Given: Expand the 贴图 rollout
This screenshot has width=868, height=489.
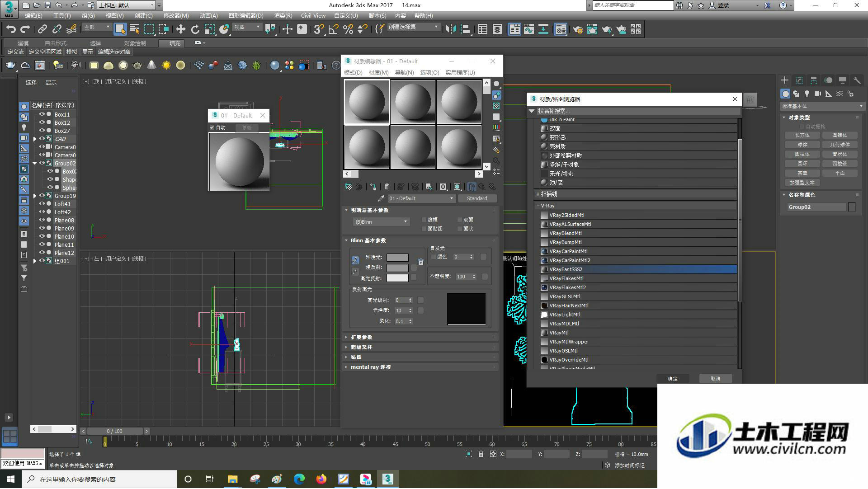Looking at the screenshot, I should click(x=421, y=357).
